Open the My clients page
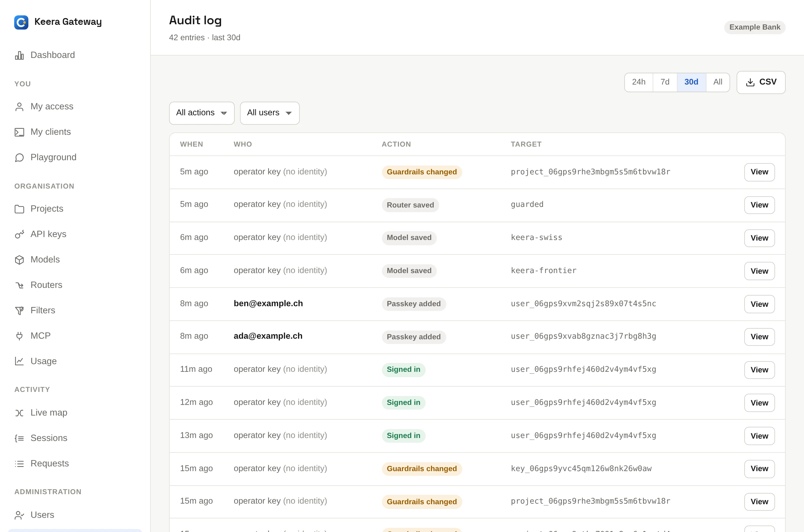Screen dimensions: 804x532 [51, 132]
